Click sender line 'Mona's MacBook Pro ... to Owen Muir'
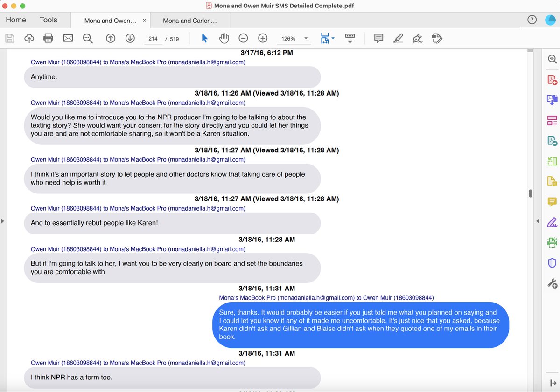 pos(326,298)
